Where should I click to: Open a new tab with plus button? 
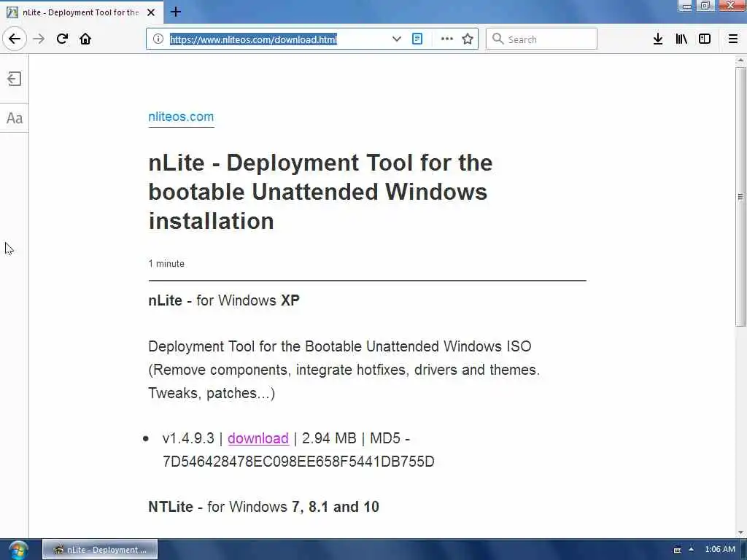[176, 12]
